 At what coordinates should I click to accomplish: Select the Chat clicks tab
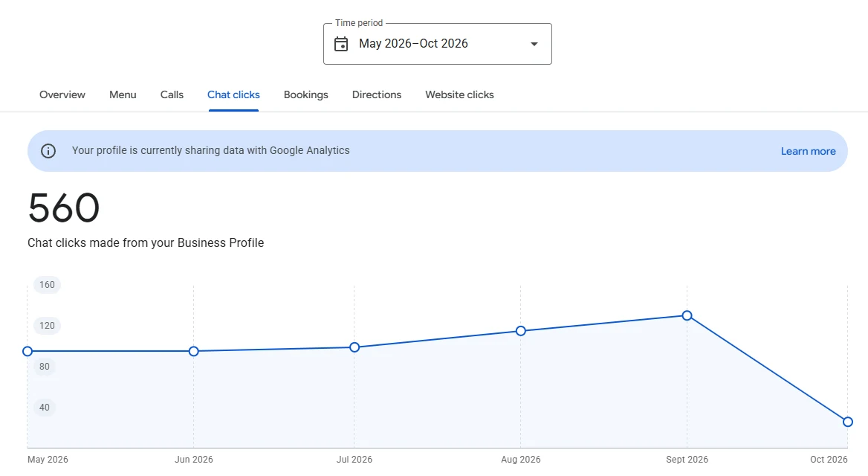tap(233, 94)
